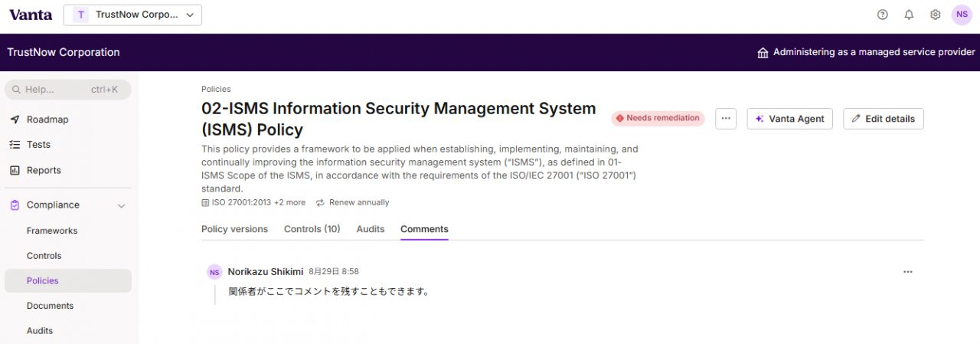Go to Controls in the sidebar
Screen dimensions: 980x344
tap(44, 256)
